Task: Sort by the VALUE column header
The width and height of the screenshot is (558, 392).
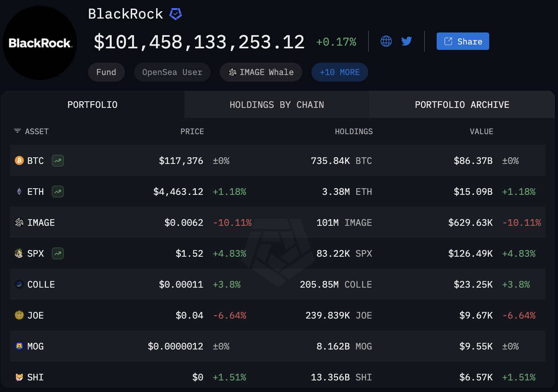Action: point(481,131)
